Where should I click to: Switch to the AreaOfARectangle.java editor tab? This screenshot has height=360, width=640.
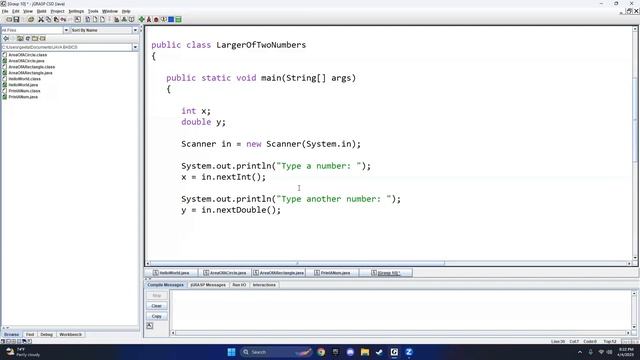(x=279, y=273)
